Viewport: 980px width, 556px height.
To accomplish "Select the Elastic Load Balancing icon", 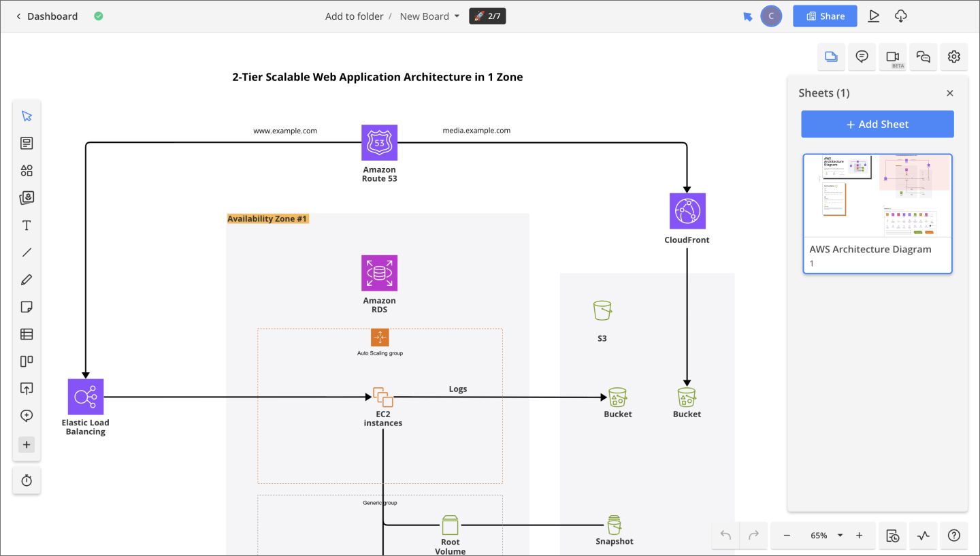I will (86, 397).
